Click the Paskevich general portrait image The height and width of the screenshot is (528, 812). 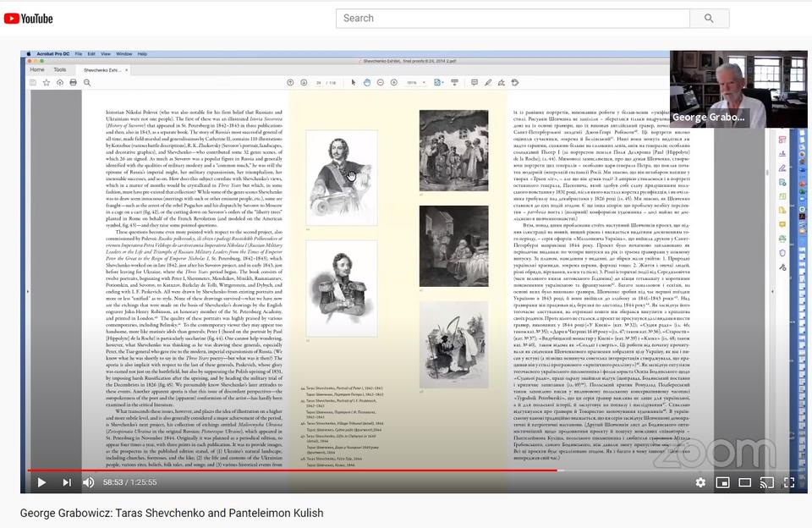pos(341,288)
